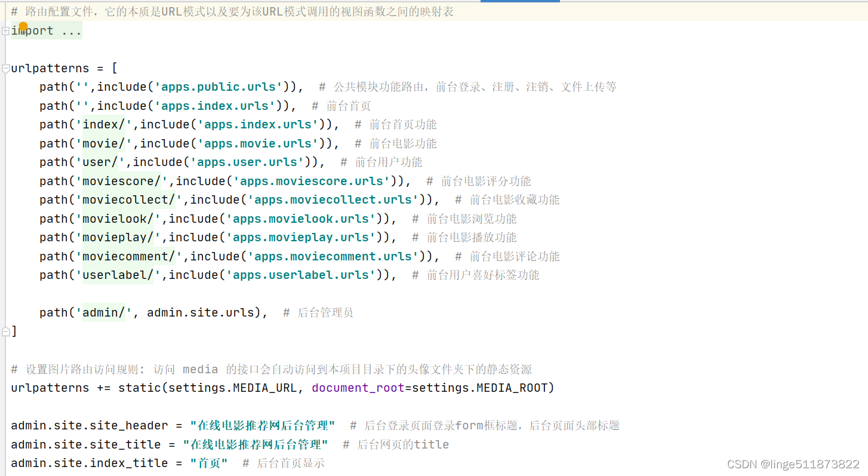Click 'admin.site.site_header' assignment
Image resolution: width=868 pixels, height=476 pixels.
click(90, 425)
